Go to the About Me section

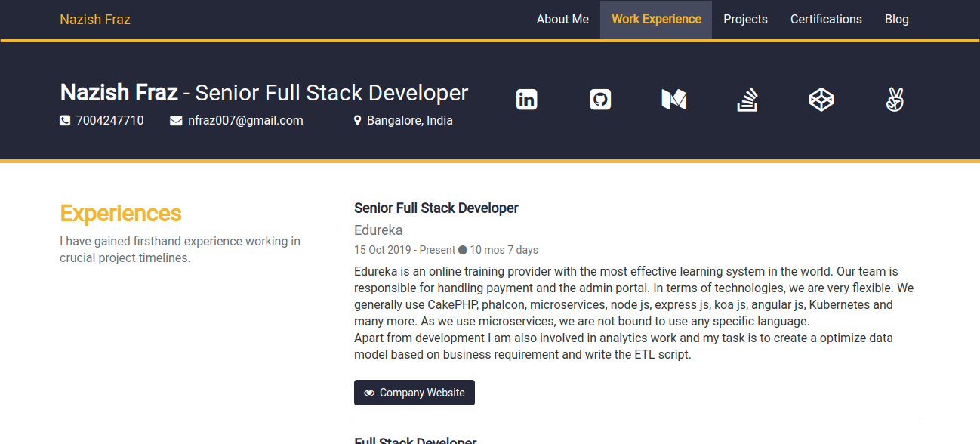point(562,20)
